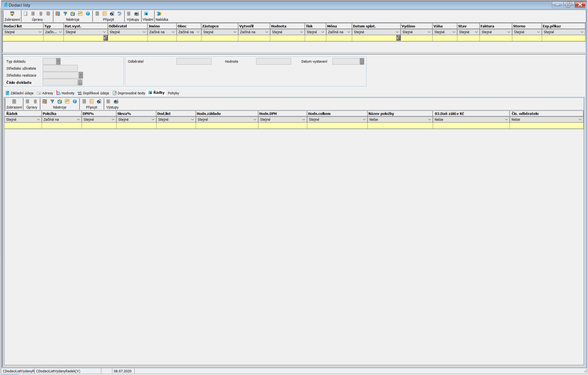Click the printer icon in rows toolbar
588x375 pixels.
[116, 102]
